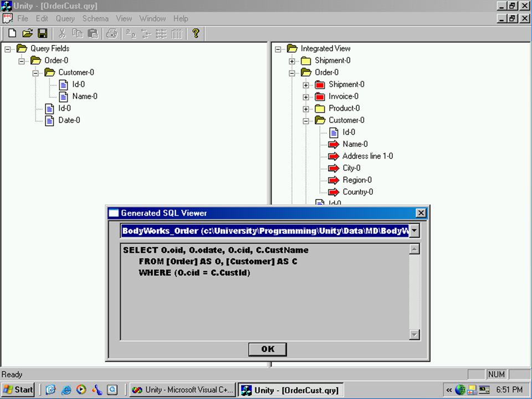The height and width of the screenshot is (399, 532).
Task: Click the New document toolbar icon
Action: [x=12, y=33]
